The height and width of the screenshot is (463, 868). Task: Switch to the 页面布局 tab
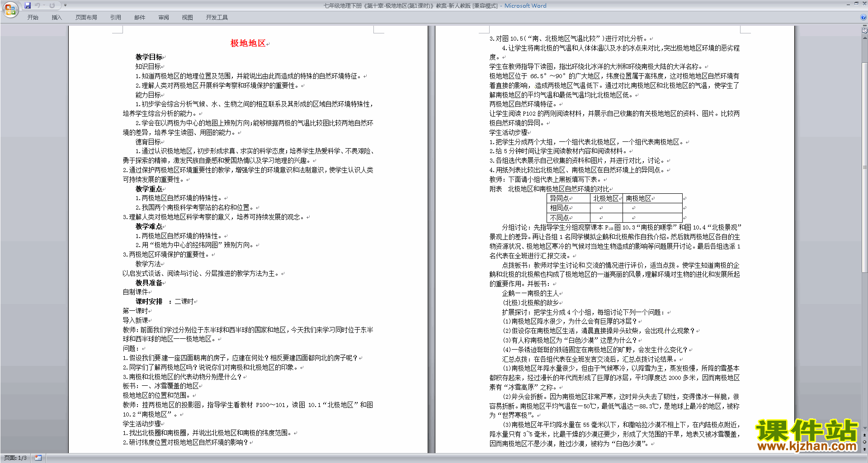pyautogui.click(x=86, y=18)
